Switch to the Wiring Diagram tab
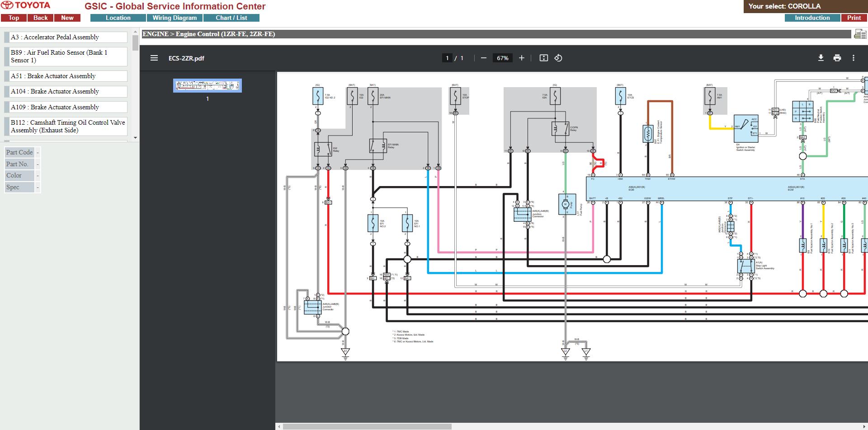868x430 pixels. (x=175, y=18)
